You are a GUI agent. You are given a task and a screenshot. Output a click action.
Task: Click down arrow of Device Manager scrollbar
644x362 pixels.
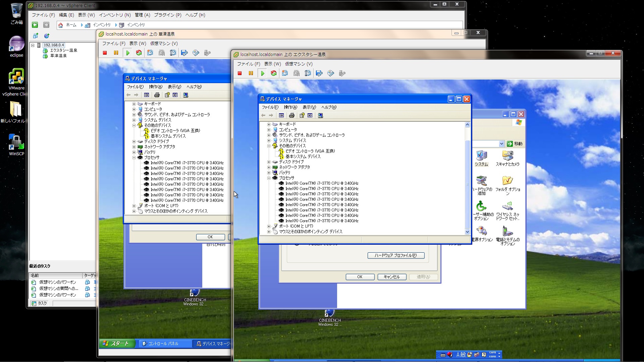(467, 232)
